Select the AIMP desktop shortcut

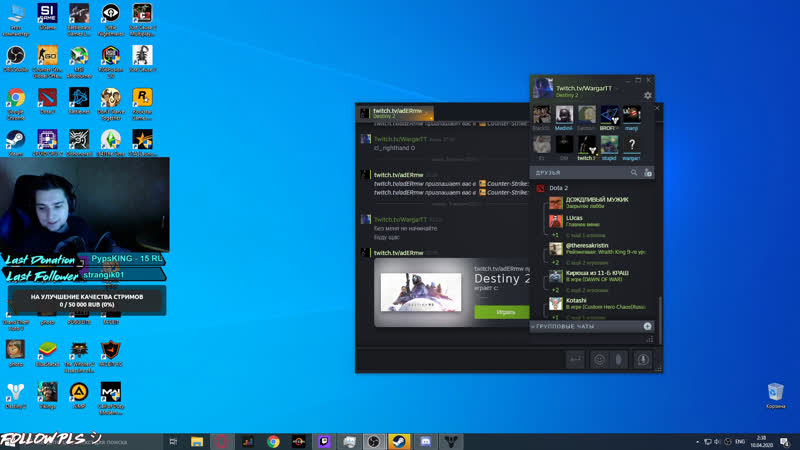[79, 396]
